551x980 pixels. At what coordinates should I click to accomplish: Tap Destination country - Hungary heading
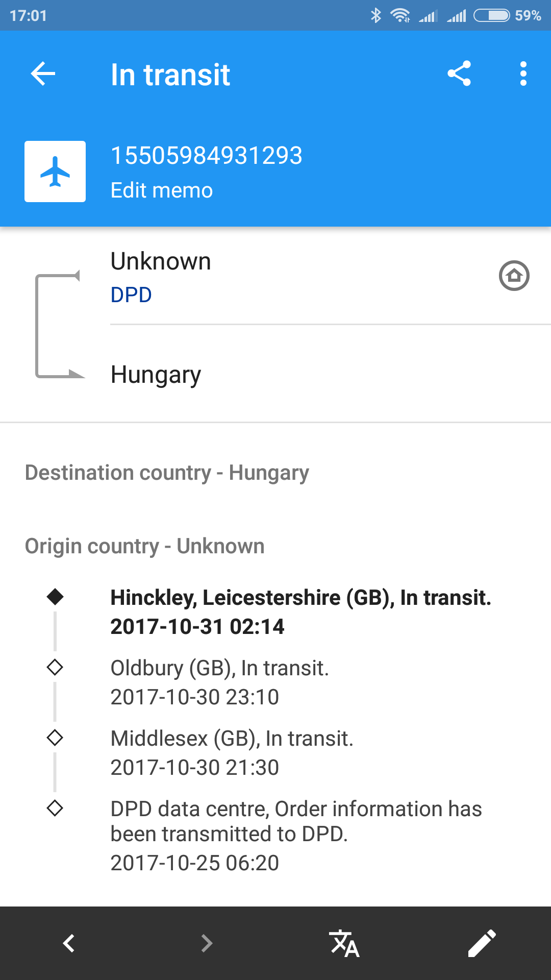[x=167, y=473]
